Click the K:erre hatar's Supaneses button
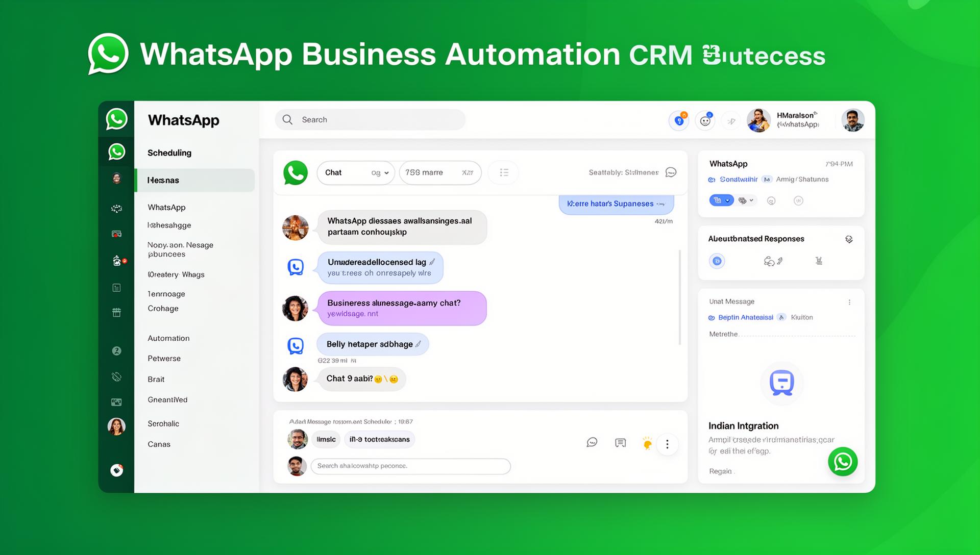Viewport: 980px width, 555px height. point(616,204)
